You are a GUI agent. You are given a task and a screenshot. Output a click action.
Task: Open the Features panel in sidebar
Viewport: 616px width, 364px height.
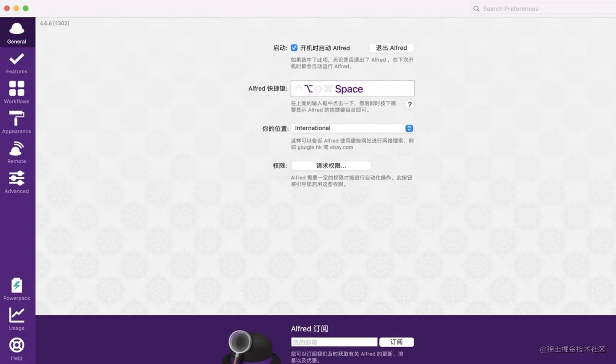(16, 63)
